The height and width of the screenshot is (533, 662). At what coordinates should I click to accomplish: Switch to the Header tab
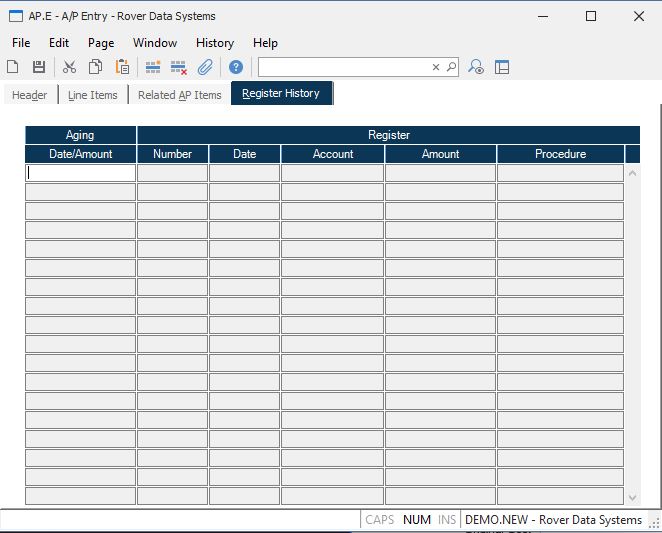point(29,95)
